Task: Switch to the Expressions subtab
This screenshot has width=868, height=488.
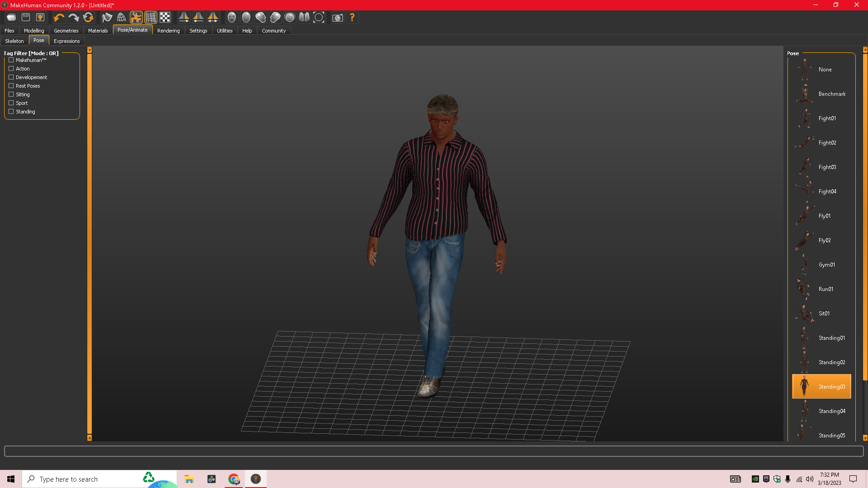Action: tap(66, 41)
